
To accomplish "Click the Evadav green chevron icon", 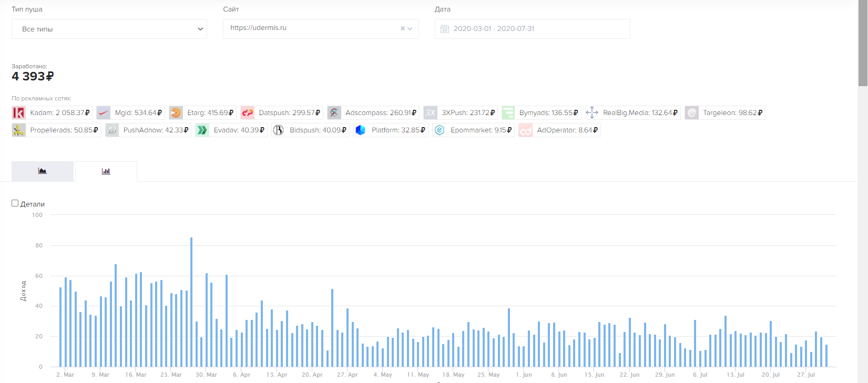I will (x=202, y=130).
